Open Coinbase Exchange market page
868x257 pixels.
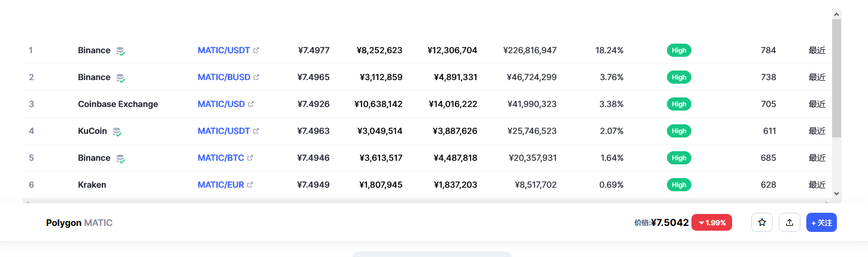[x=118, y=104]
